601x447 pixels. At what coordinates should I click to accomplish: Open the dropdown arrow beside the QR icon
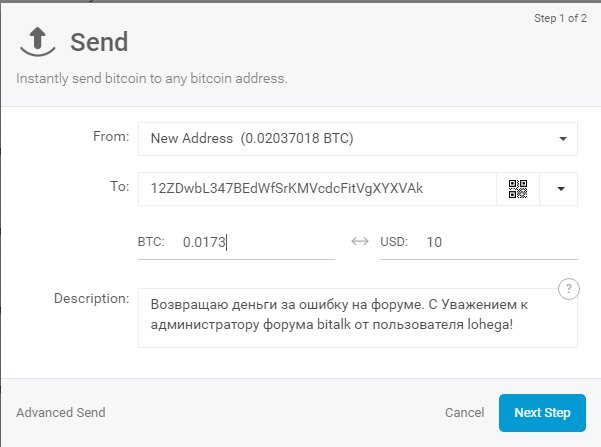tap(559, 188)
